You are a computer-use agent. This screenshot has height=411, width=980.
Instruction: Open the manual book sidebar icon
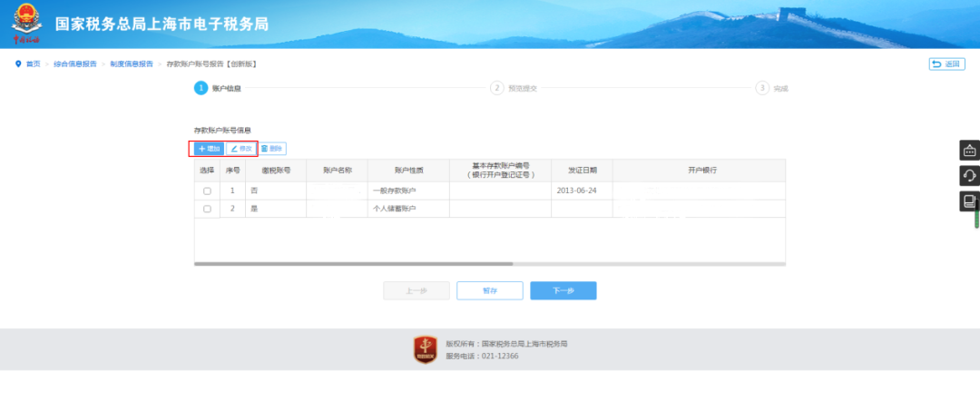[969, 201]
